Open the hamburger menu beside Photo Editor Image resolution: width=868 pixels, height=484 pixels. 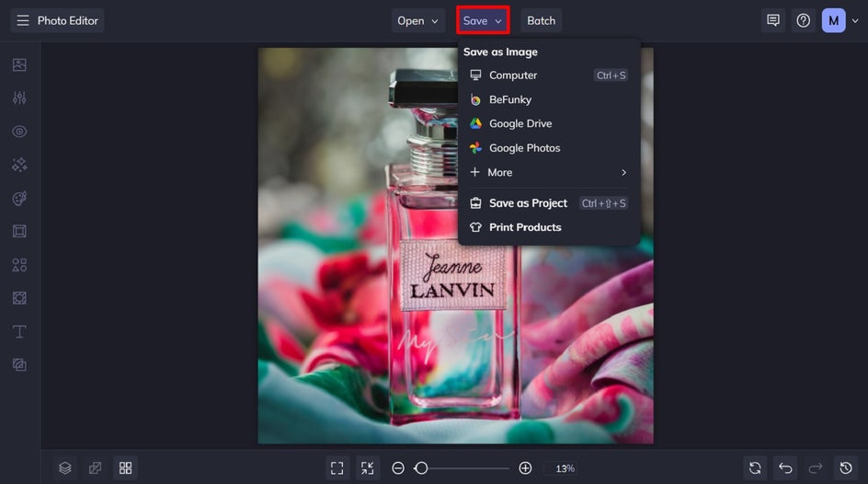point(23,20)
